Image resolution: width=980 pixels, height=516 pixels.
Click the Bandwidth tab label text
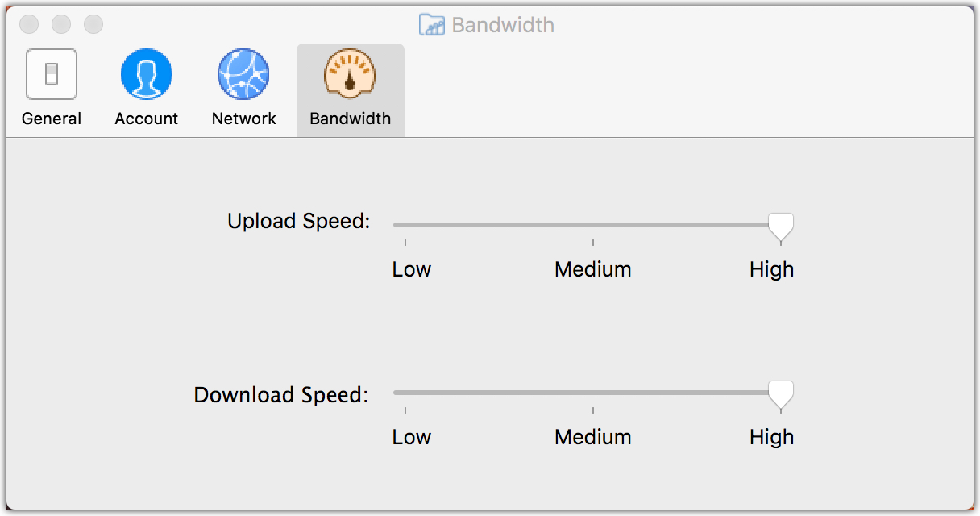point(351,119)
